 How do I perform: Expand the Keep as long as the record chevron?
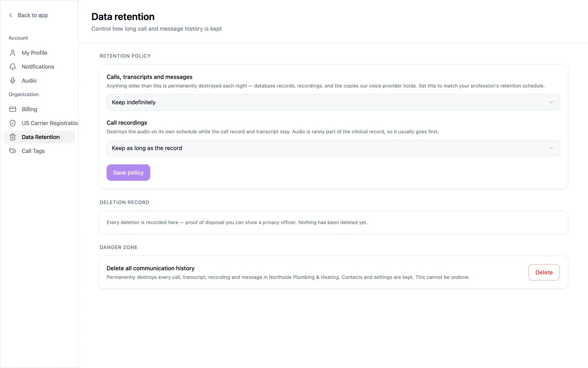(x=551, y=148)
